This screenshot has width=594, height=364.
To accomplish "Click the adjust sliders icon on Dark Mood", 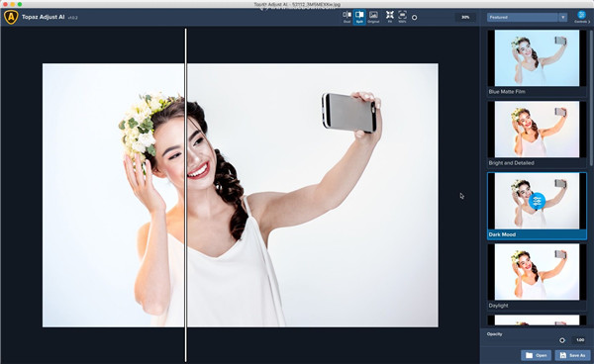I will pos(537,201).
